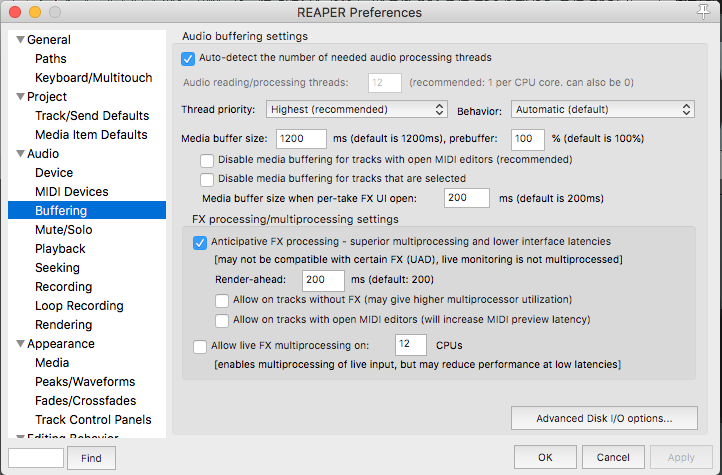
Task: Click the Render-ahead milliseconds field
Action: 323,280
